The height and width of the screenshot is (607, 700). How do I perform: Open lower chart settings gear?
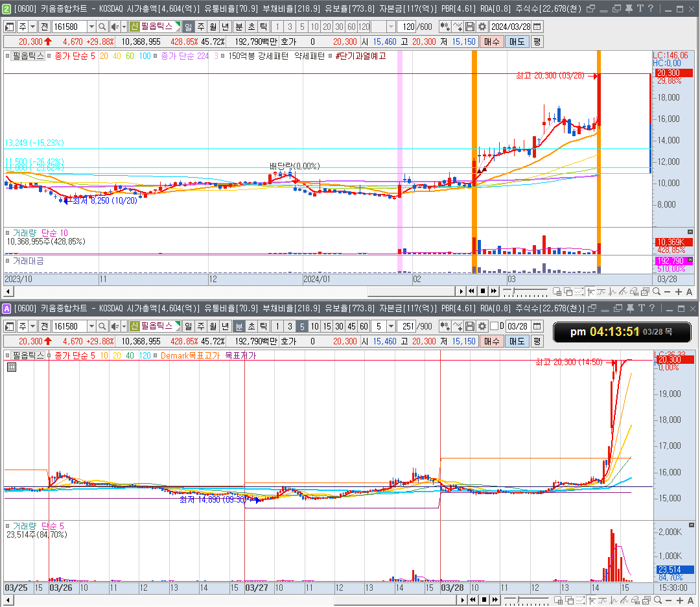click(482, 326)
